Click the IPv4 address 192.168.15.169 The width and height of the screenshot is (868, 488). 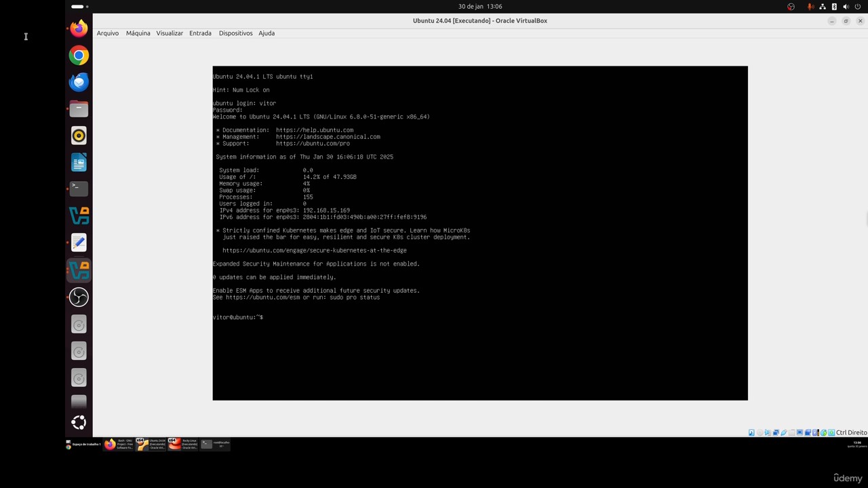pos(326,210)
